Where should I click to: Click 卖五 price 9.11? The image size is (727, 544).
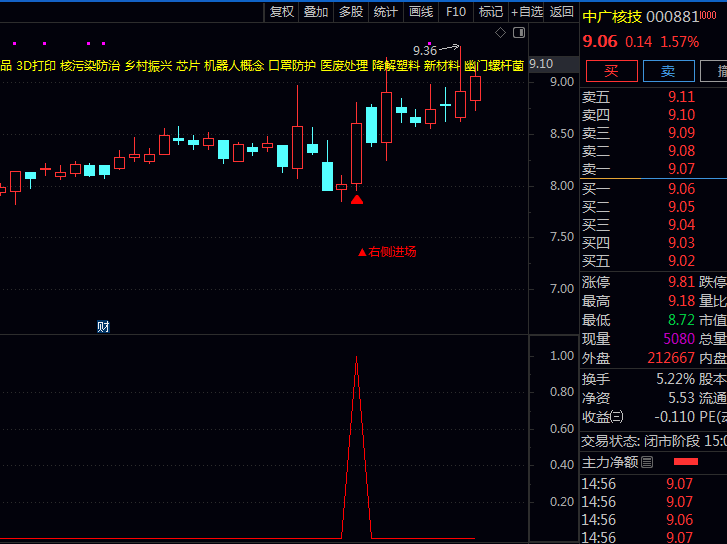pos(682,97)
